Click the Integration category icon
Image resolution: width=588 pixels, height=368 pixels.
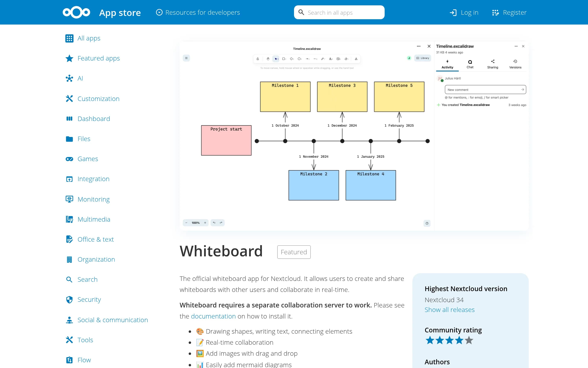(69, 179)
